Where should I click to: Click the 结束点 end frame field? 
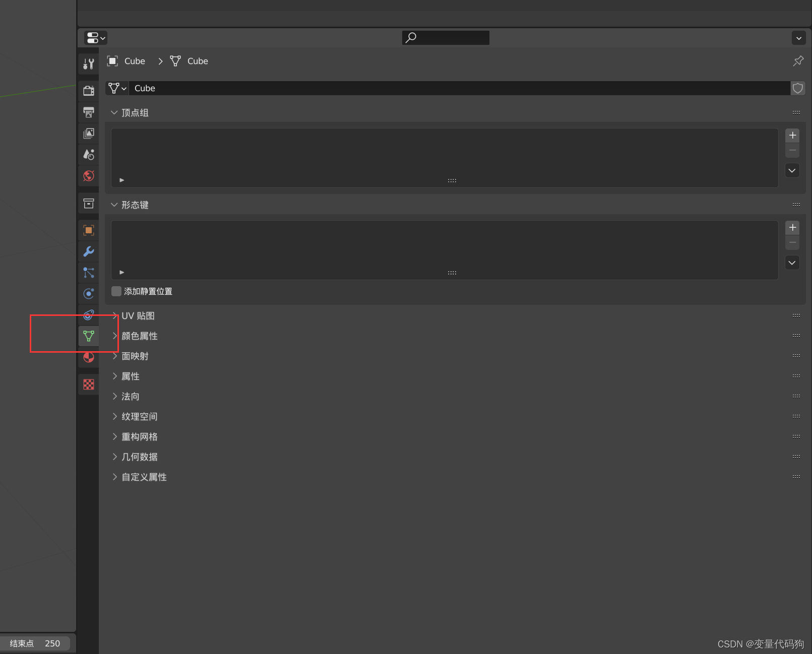(35, 643)
